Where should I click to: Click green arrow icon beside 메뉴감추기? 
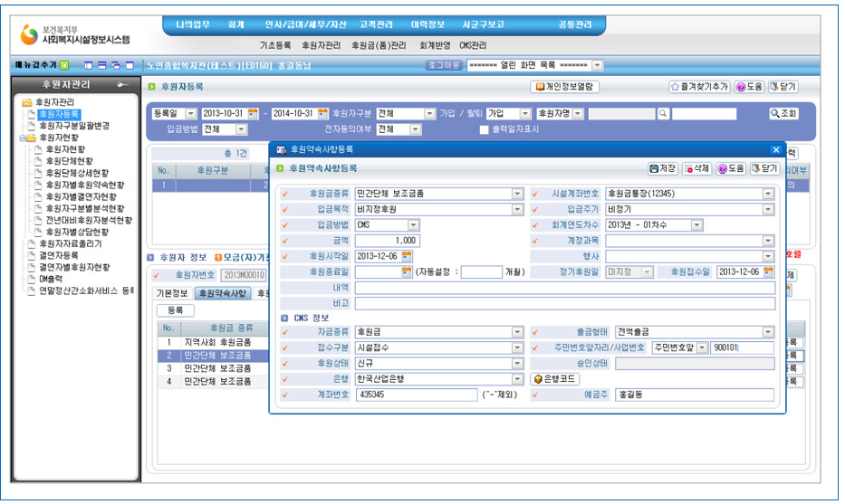(x=64, y=66)
